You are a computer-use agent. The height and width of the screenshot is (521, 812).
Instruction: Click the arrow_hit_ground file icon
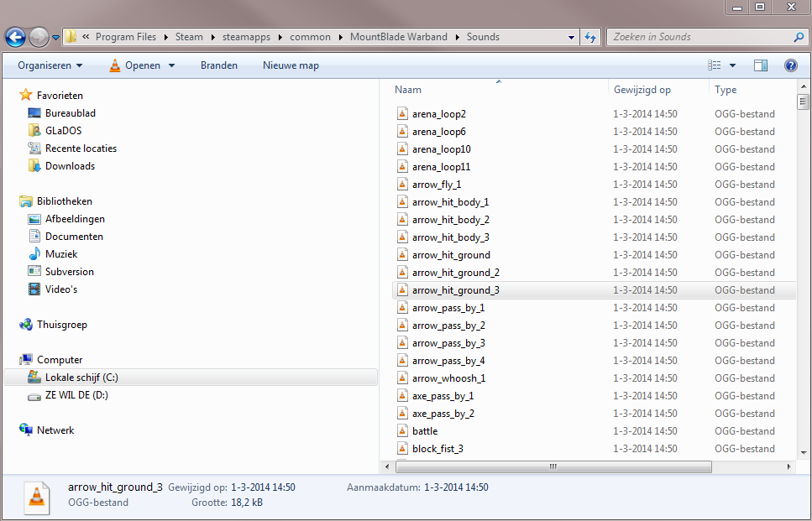click(402, 254)
